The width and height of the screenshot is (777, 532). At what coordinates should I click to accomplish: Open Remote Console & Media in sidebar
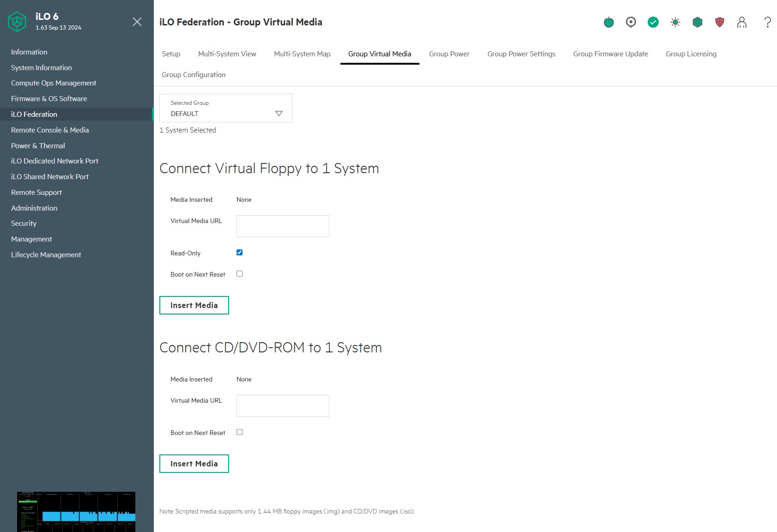click(x=50, y=130)
